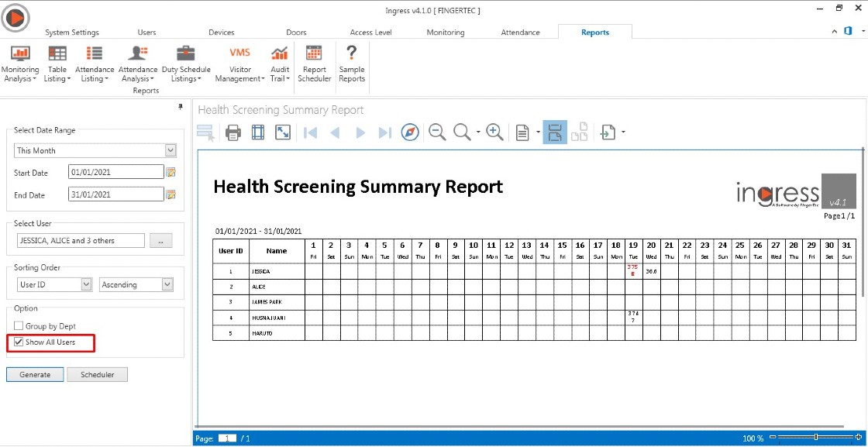The width and height of the screenshot is (868, 447).
Task: Click the export report icon
Action: click(x=608, y=132)
